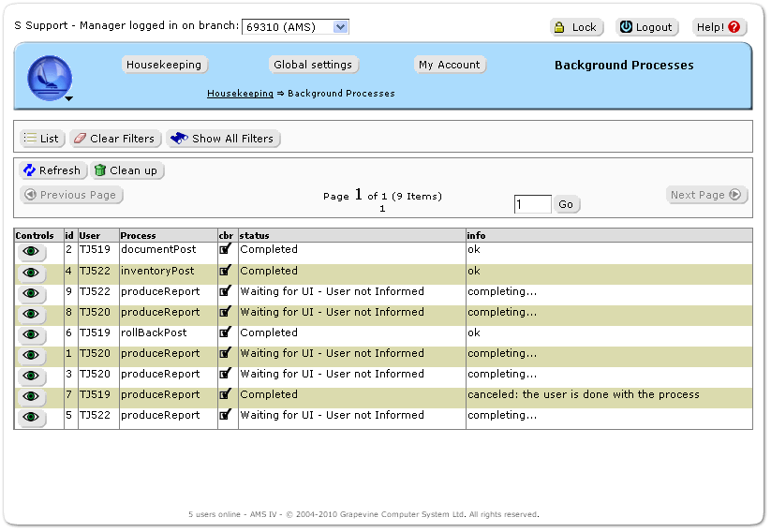Open the Housekeeping menu
Image resolution: width=771 pixels, height=532 pixels.
coord(164,65)
